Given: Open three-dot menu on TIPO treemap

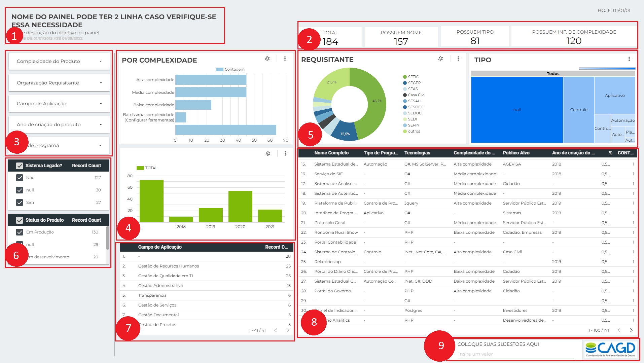Looking at the screenshot, I should [x=629, y=59].
